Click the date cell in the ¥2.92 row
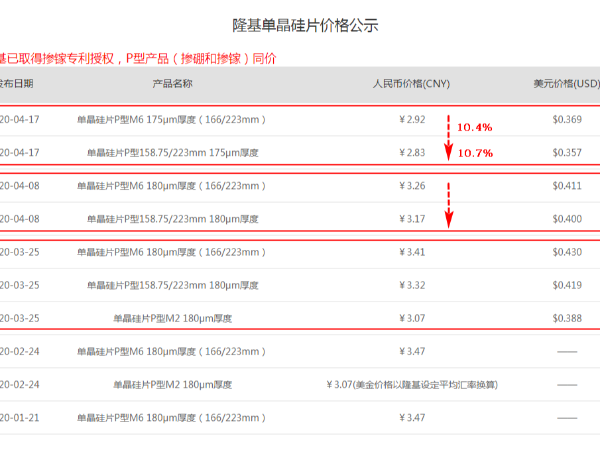This screenshot has width=600, height=450. pyautogui.click(x=20, y=119)
